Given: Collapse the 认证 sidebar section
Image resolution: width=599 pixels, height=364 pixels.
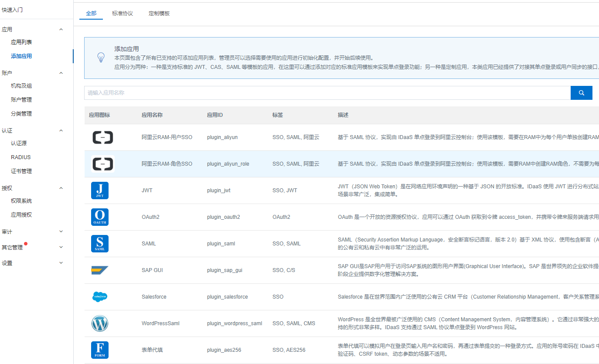Looking at the screenshot, I should tap(61, 131).
